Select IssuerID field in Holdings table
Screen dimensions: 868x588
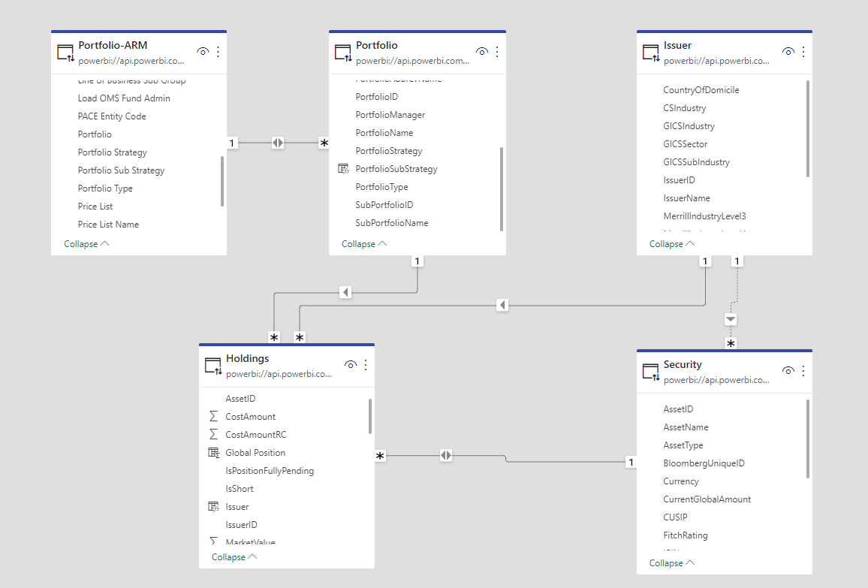coord(241,525)
